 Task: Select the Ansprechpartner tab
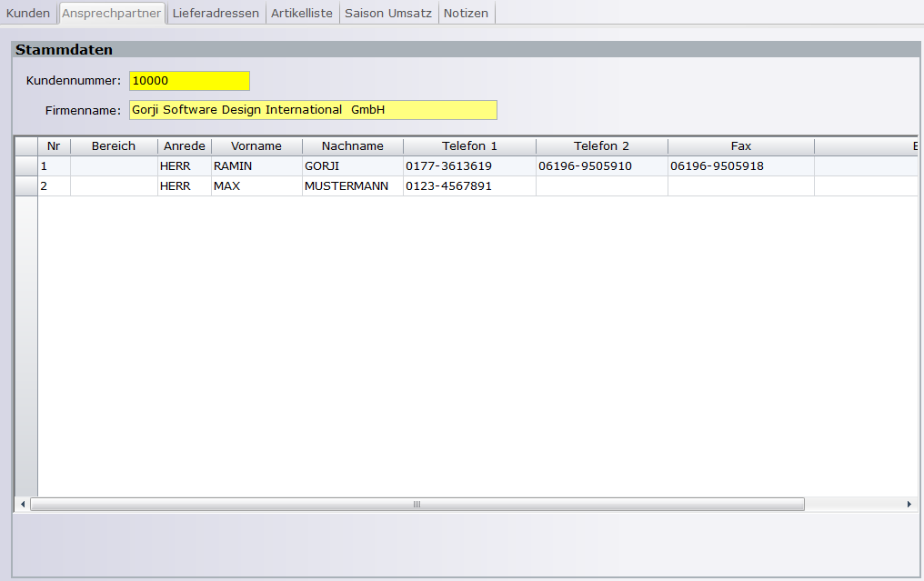(111, 13)
